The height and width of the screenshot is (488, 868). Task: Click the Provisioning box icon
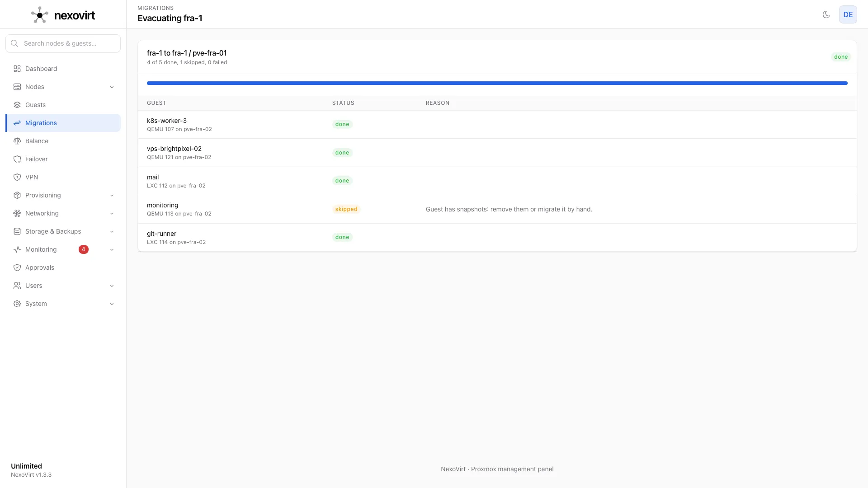pyautogui.click(x=17, y=195)
